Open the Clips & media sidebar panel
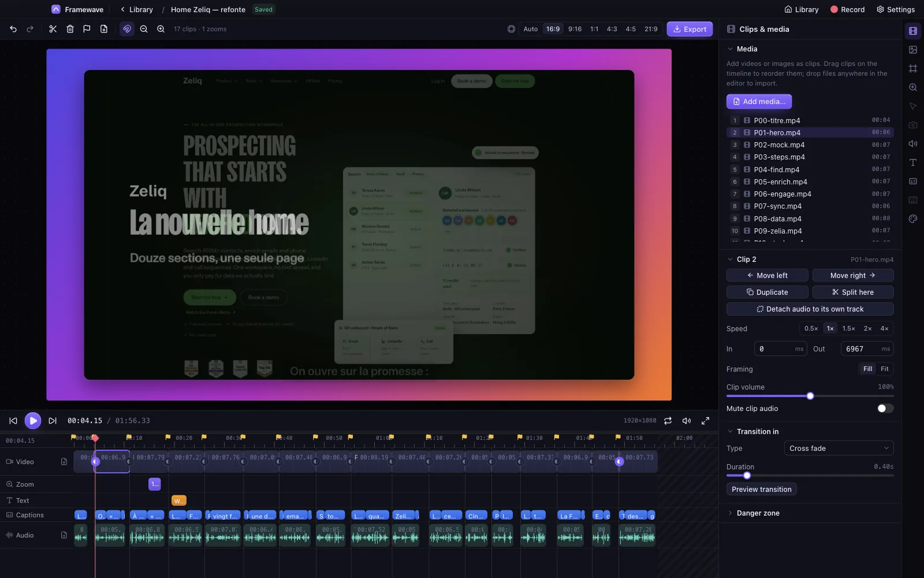This screenshot has height=578, width=924. click(913, 31)
